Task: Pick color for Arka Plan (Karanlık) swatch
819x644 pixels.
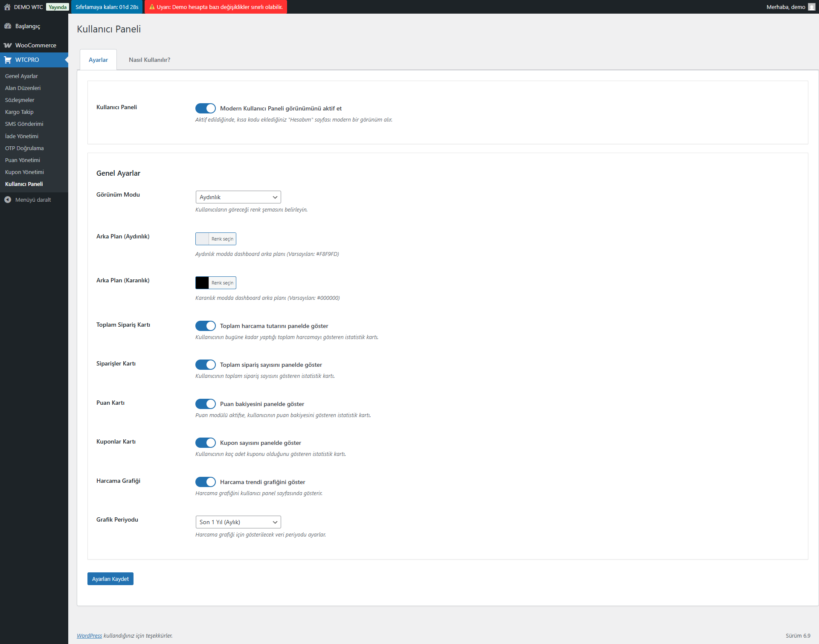Action: (202, 283)
